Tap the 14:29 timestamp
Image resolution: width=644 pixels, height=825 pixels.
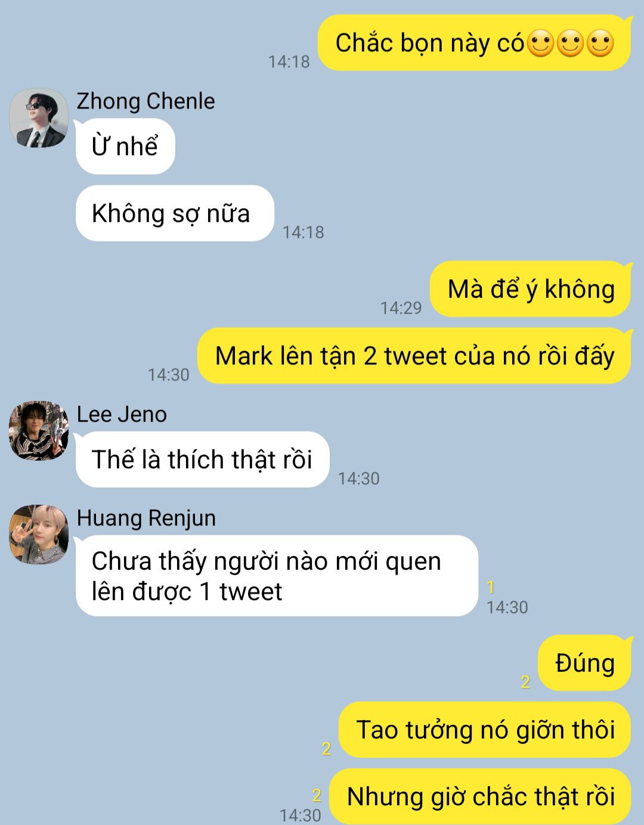(x=401, y=308)
